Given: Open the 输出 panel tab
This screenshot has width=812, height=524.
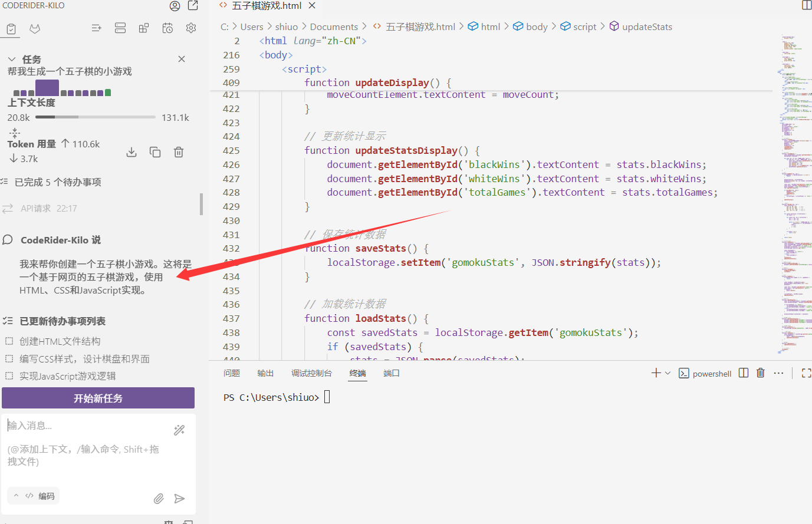Looking at the screenshot, I should pyautogui.click(x=265, y=374).
